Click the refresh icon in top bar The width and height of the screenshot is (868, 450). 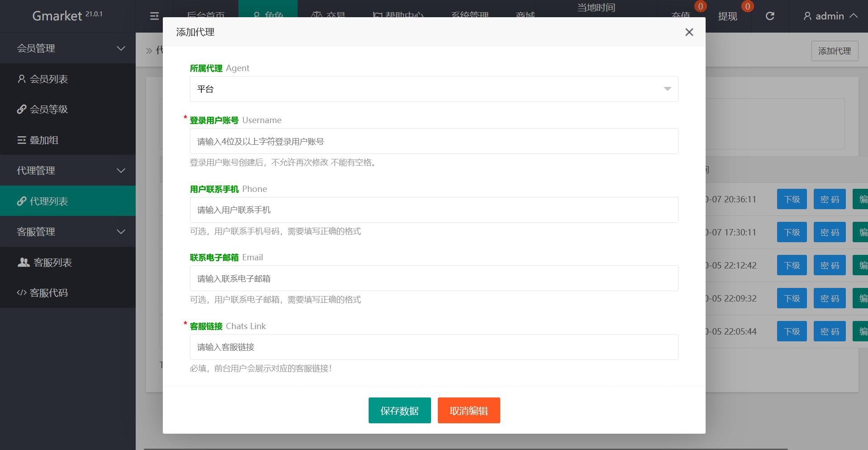tap(770, 16)
